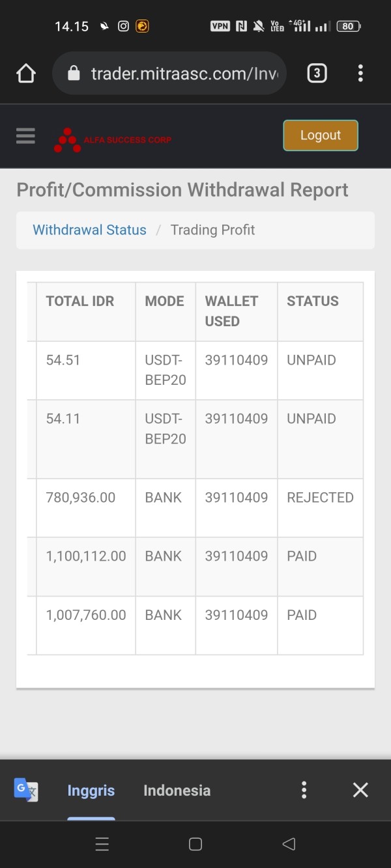Tap the Instagram notification icon in status bar

[123, 26]
